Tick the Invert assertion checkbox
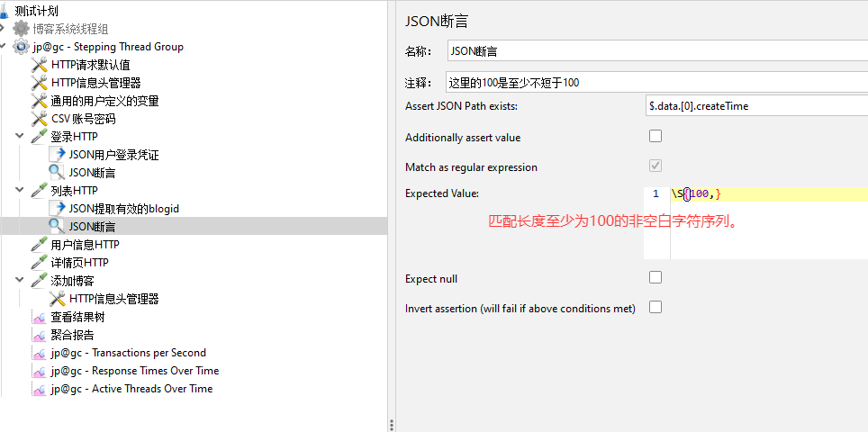This screenshot has width=868, height=432. tap(656, 306)
